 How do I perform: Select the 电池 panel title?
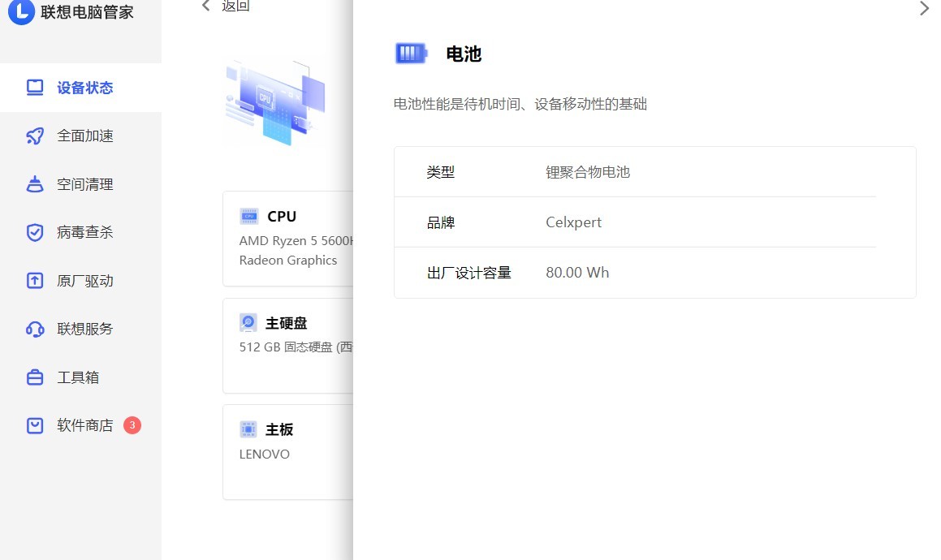coord(464,54)
